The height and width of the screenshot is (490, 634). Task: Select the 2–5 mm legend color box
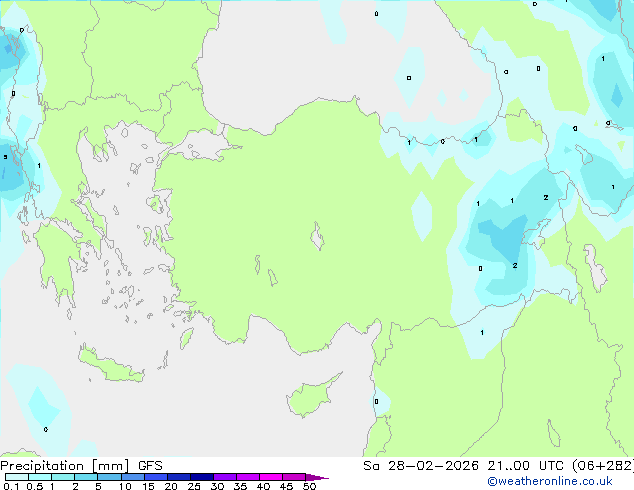click(86, 477)
